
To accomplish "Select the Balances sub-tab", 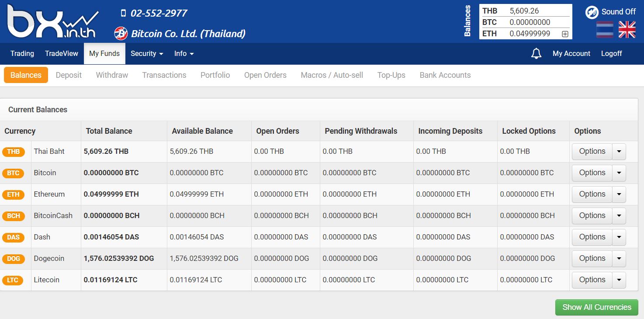I will pos(26,75).
